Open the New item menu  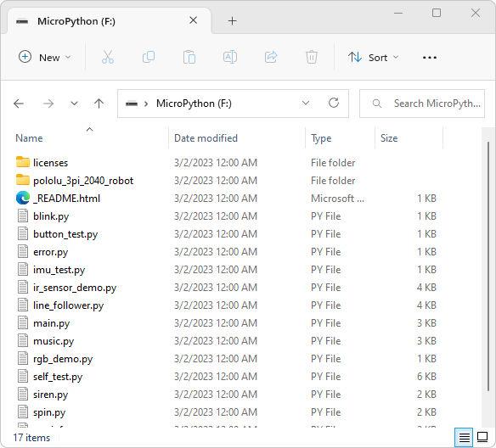(45, 58)
